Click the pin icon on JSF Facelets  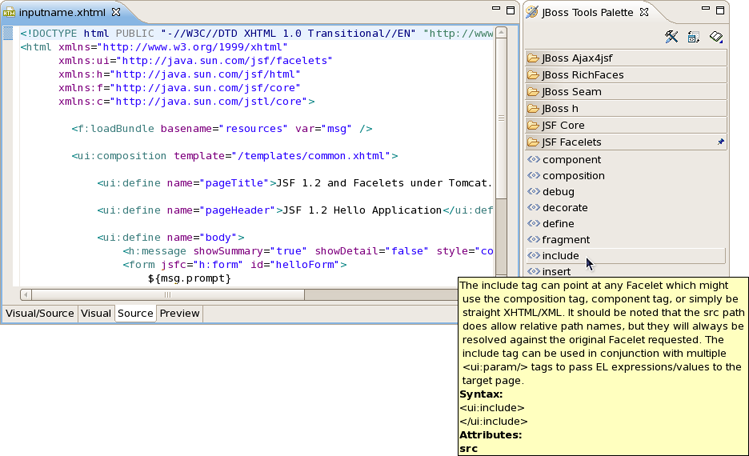[720, 142]
